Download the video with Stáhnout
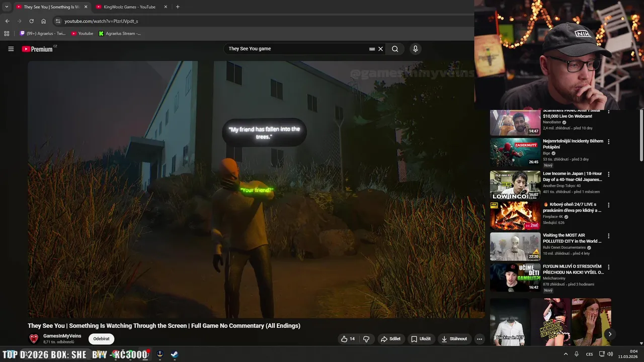 pos(454,339)
